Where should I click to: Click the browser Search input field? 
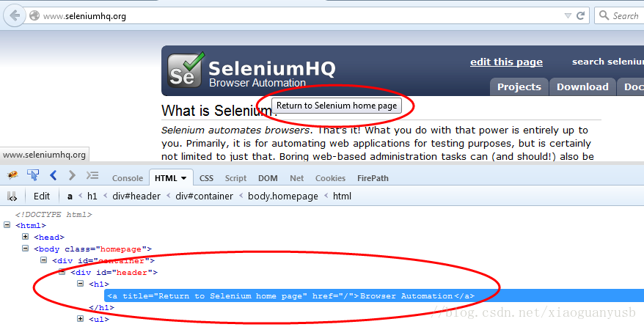pos(621,15)
